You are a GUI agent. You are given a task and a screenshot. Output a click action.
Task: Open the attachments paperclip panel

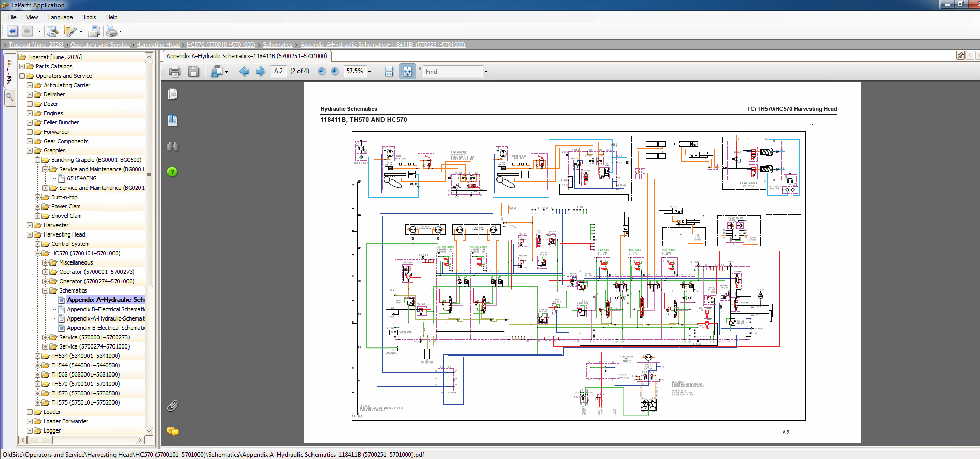pyautogui.click(x=173, y=406)
